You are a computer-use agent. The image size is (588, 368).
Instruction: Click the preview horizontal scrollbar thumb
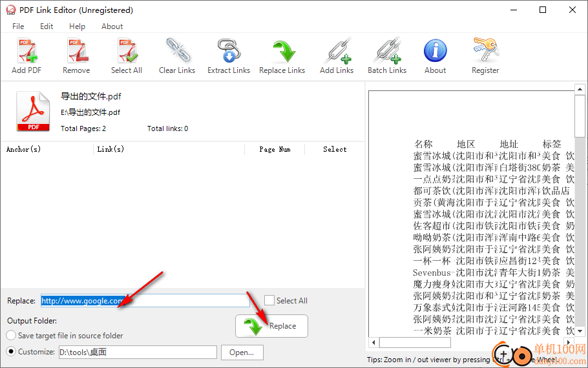(x=415, y=343)
